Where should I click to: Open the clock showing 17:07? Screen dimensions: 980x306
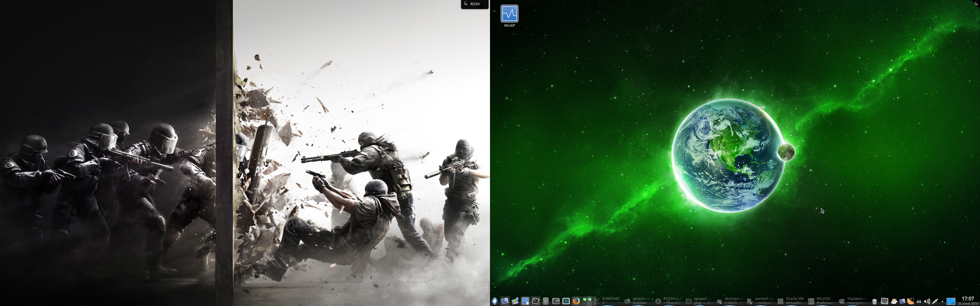(968, 301)
